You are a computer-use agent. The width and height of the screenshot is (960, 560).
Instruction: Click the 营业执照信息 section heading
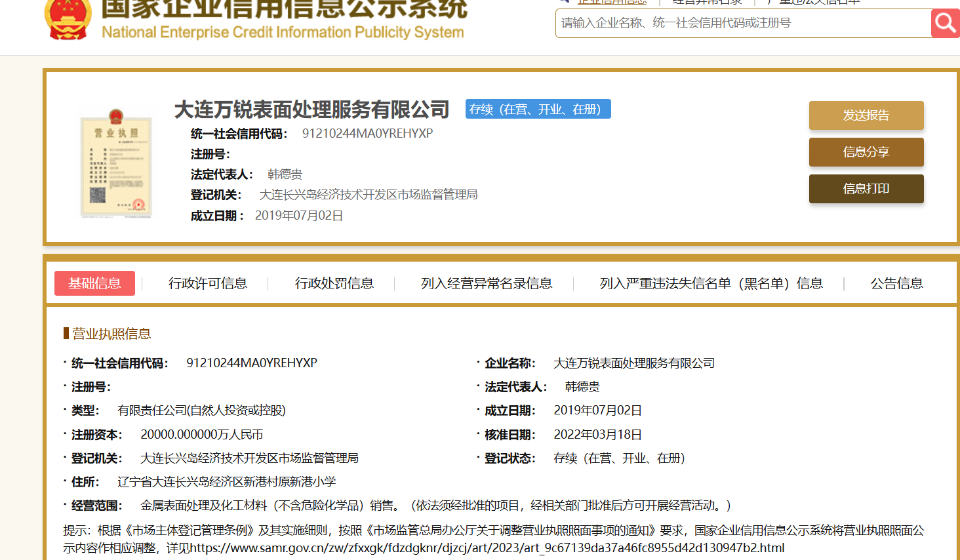(111, 334)
